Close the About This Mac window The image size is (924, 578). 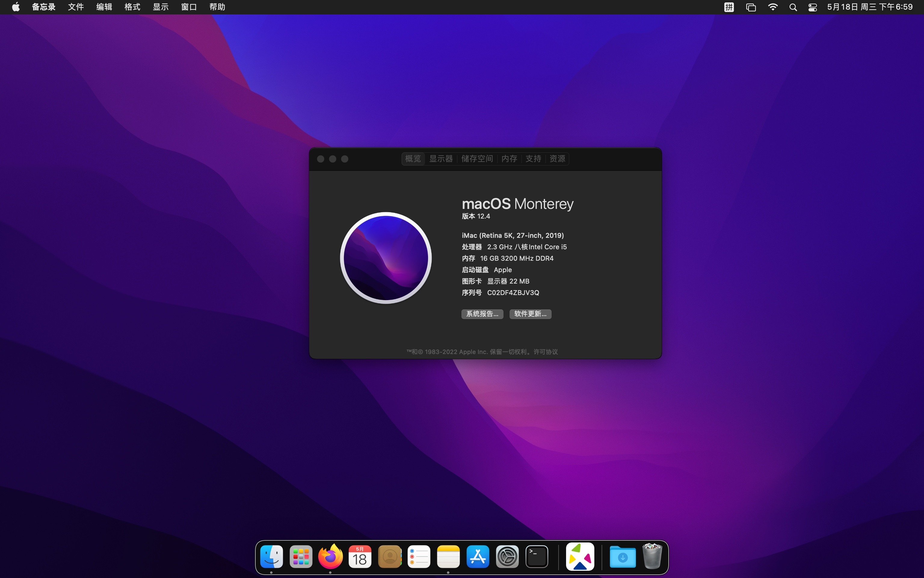[321, 159]
